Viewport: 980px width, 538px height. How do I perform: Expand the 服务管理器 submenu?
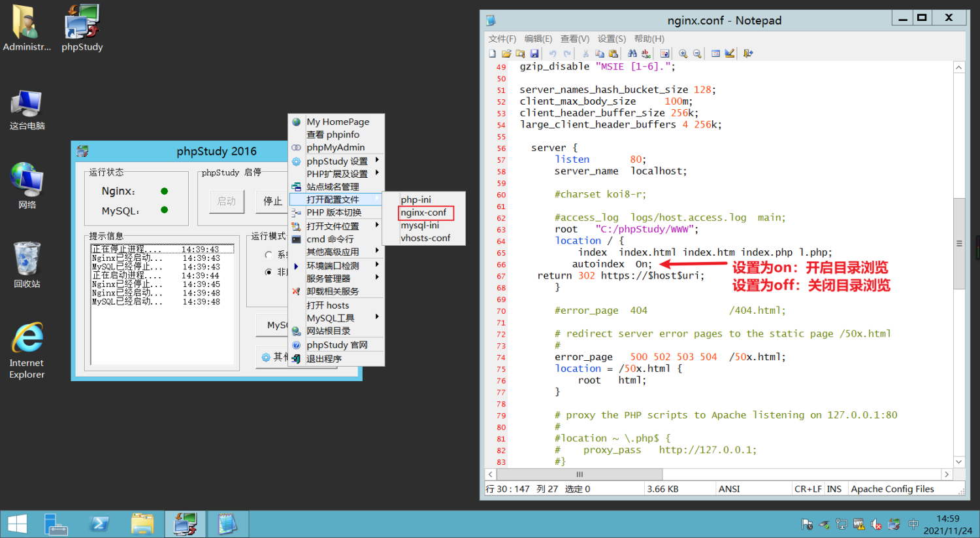pos(336,278)
